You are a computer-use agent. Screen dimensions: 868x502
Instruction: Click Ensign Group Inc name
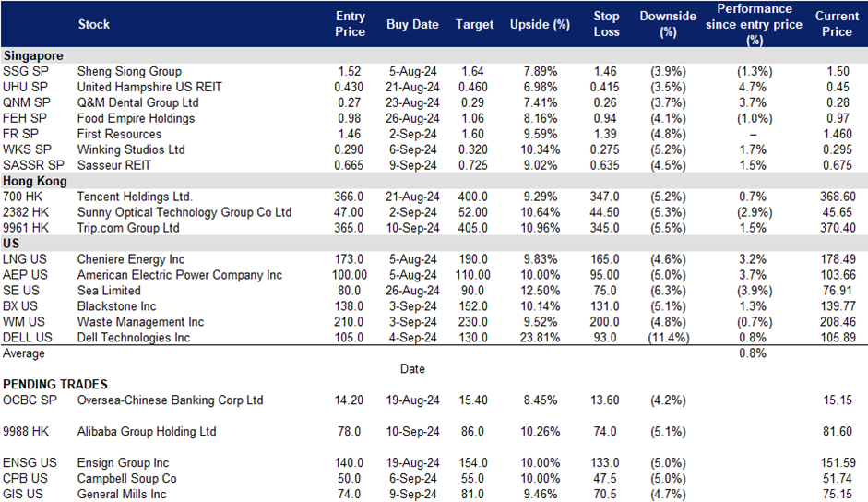click(x=123, y=462)
